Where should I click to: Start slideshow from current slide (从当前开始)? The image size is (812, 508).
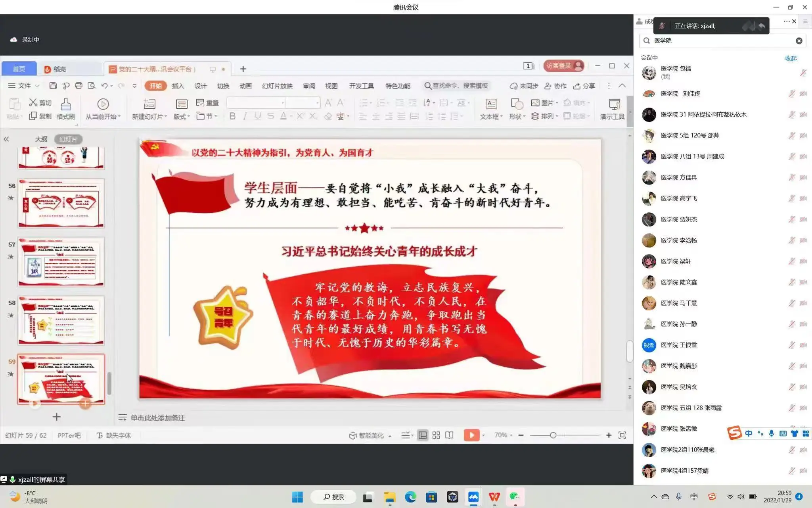pyautogui.click(x=103, y=104)
